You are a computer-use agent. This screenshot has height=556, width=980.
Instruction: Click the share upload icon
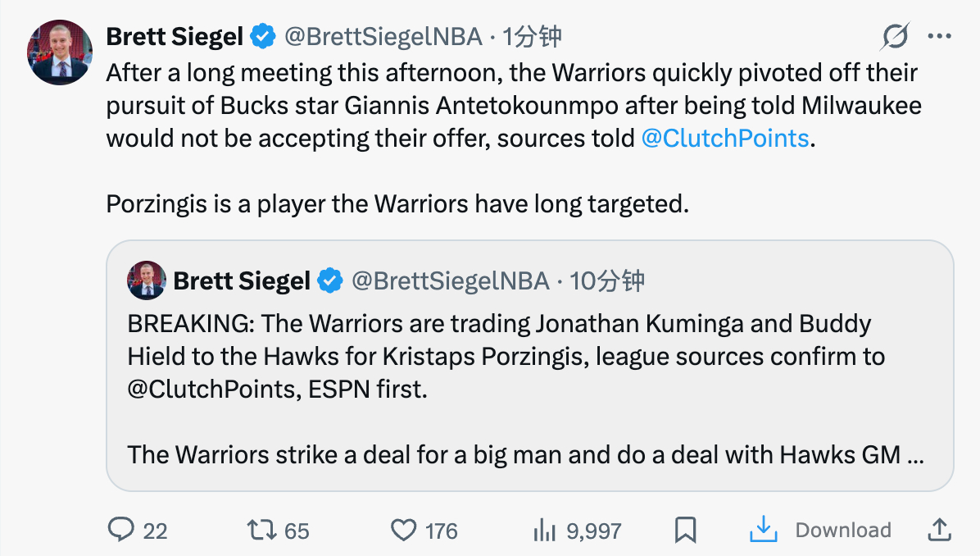pos(938,530)
